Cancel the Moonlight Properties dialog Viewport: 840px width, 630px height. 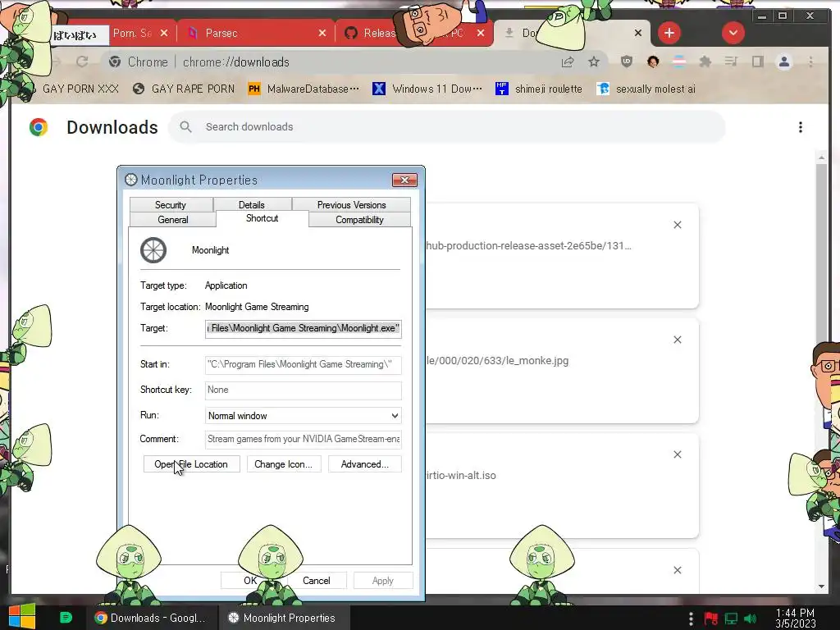click(x=317, y=581)
